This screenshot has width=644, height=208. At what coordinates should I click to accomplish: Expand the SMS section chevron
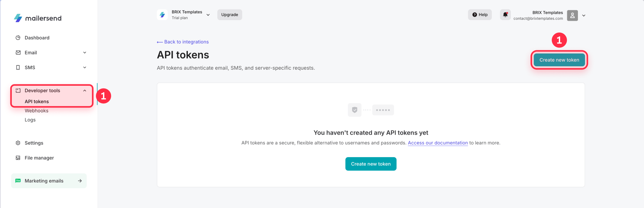pos(85,67)
